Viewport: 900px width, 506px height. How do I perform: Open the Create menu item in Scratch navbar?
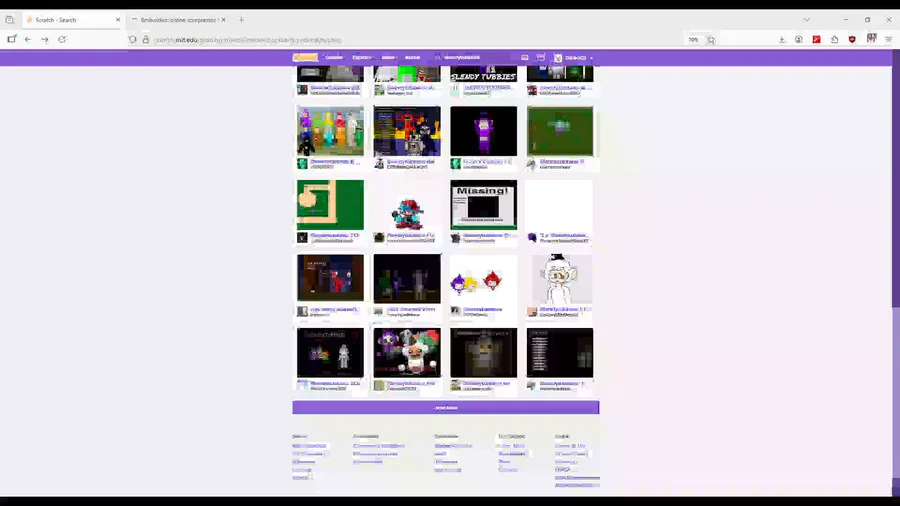pos(333,57)
